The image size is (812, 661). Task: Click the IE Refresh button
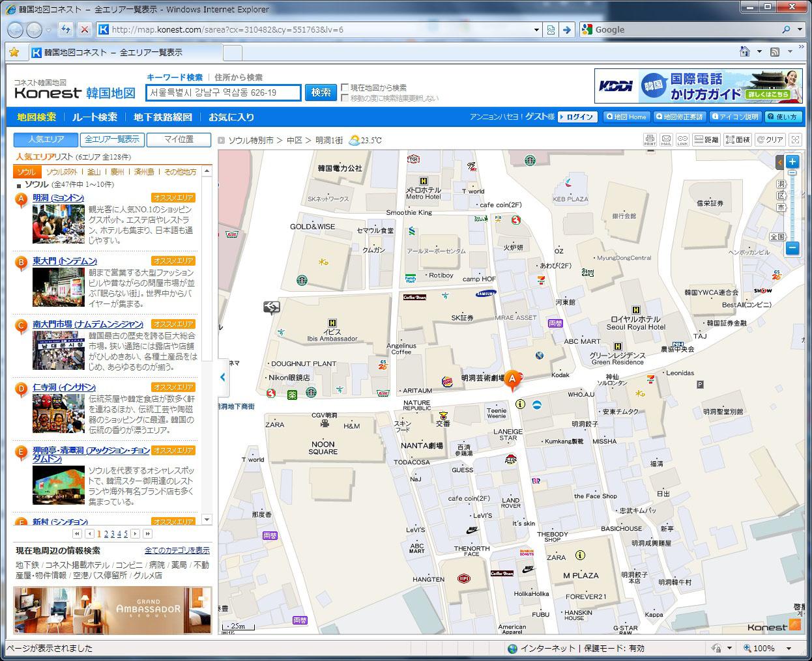[x=65, y=29]
